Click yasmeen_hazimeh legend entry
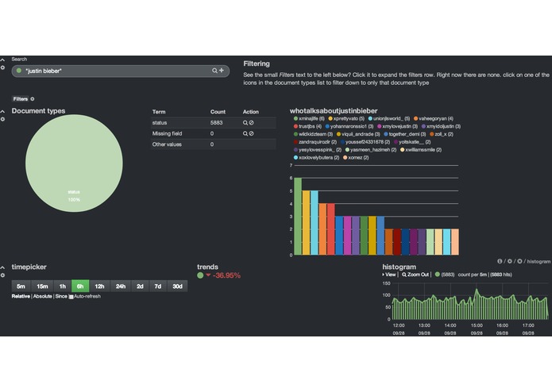This screenshot has width=552, height=392. click(371, 150)
